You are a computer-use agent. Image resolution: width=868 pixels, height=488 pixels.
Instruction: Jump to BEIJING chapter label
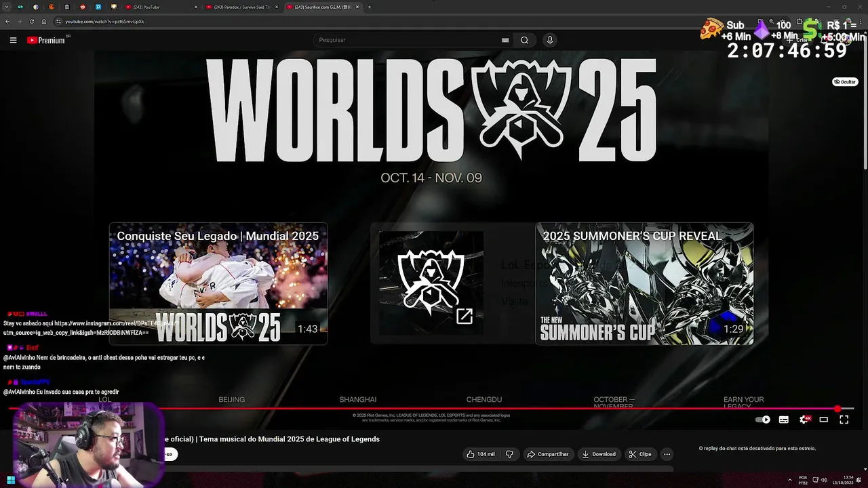click(x=232, y=400)
